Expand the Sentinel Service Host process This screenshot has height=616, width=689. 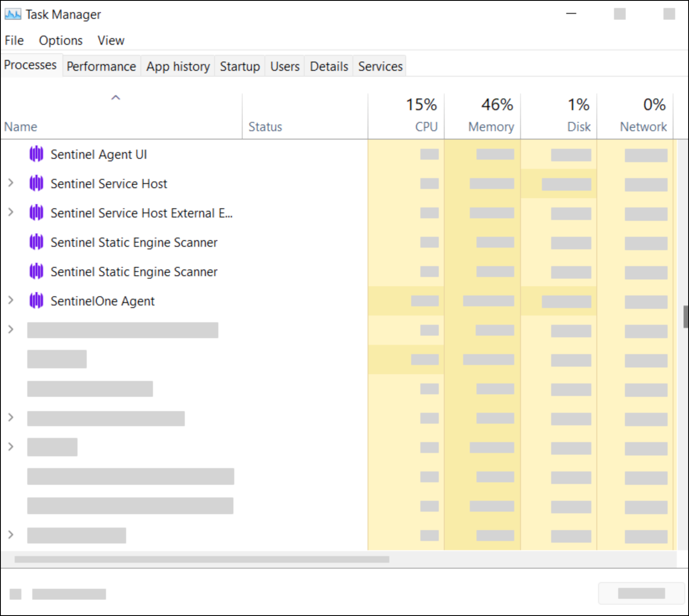(x=11, y=183)
